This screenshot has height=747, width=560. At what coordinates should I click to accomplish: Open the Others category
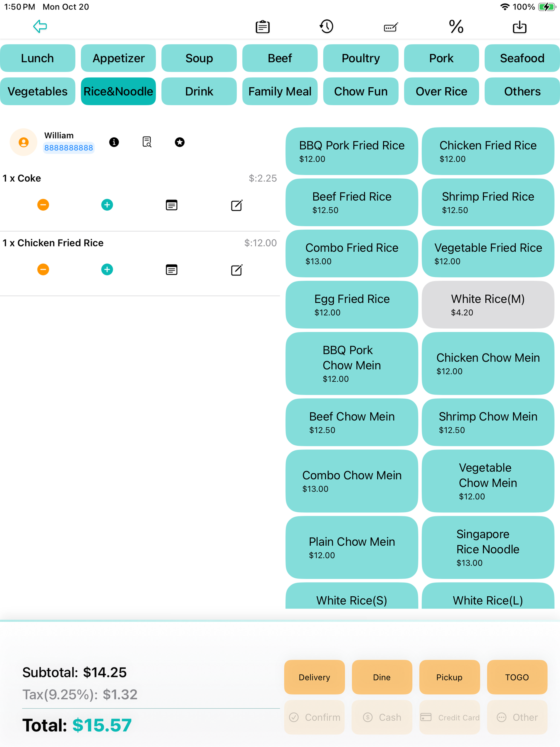[x=522, y=91]
